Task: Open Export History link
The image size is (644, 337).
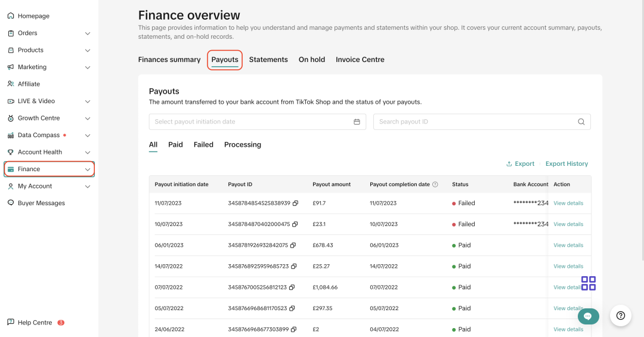Action: tap(566, 164)
